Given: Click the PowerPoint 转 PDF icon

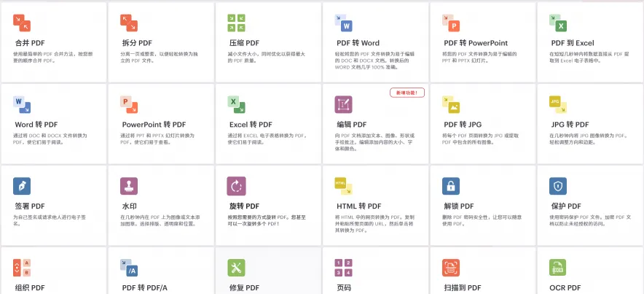Looking at the screenshot, I should point(129,104).
